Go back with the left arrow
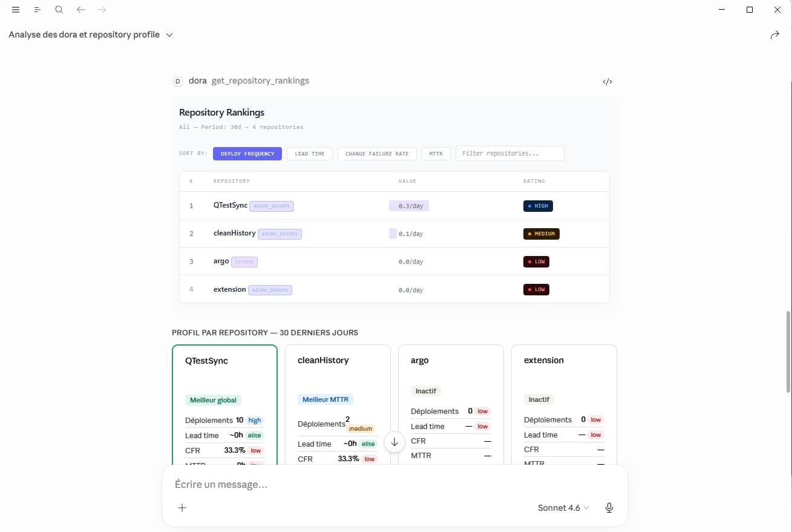Image resolution: width=792 pixels, height=532 pixels. pos(81,10)
